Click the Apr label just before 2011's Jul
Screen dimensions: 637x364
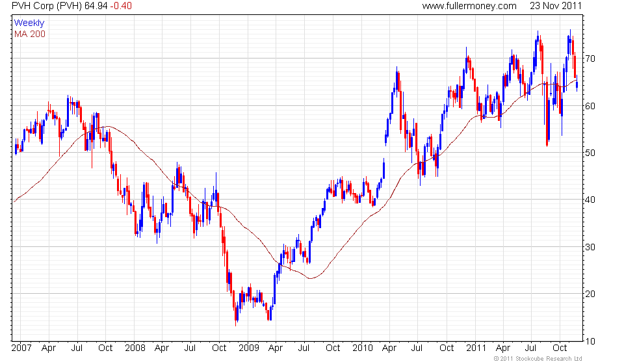pyautogui.click(x=503, y=348)
